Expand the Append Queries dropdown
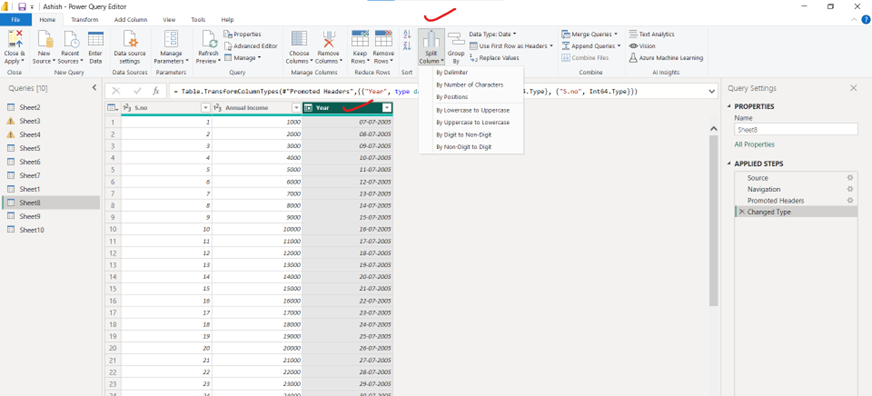Image resolution: width=872 pixels, height=396 pixels. tap(620, 46)
